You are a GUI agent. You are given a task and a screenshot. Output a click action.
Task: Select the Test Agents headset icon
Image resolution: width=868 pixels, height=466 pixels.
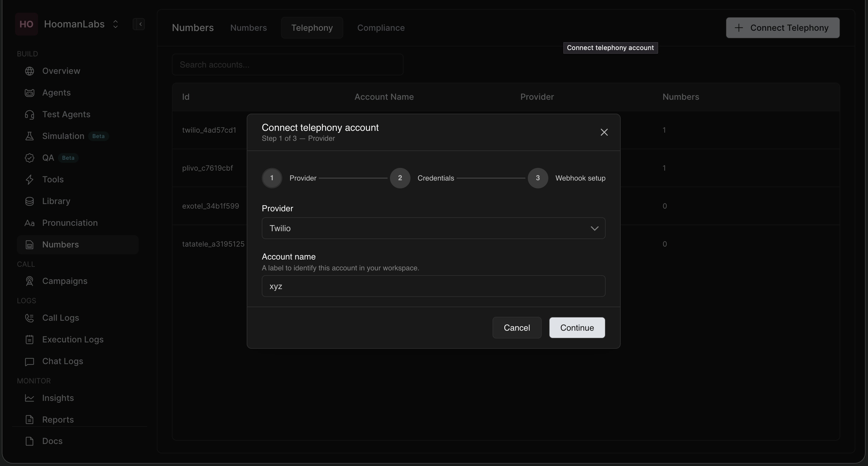click(30, 115)
